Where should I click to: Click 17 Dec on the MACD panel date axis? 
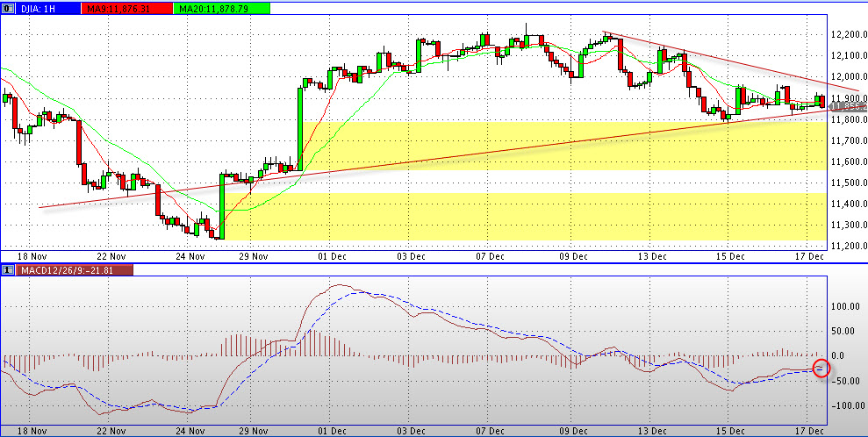click(x=808, y=430)
